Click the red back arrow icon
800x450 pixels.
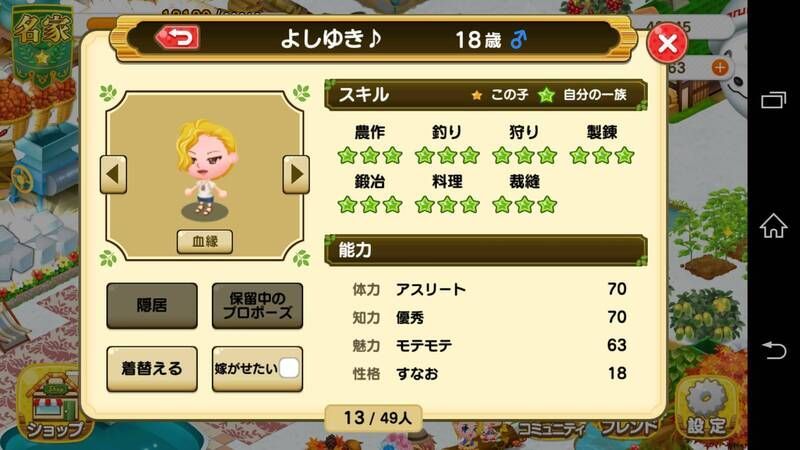point(177,38)
